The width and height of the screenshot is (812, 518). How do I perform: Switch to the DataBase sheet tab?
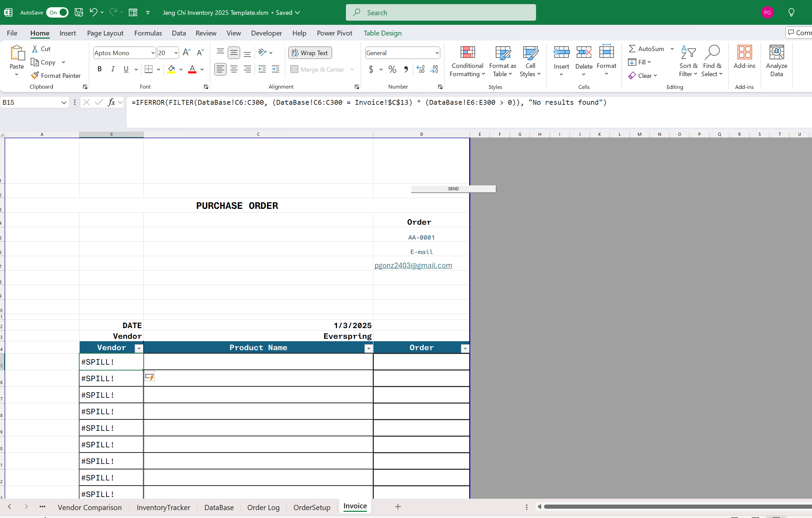point(219,507)
